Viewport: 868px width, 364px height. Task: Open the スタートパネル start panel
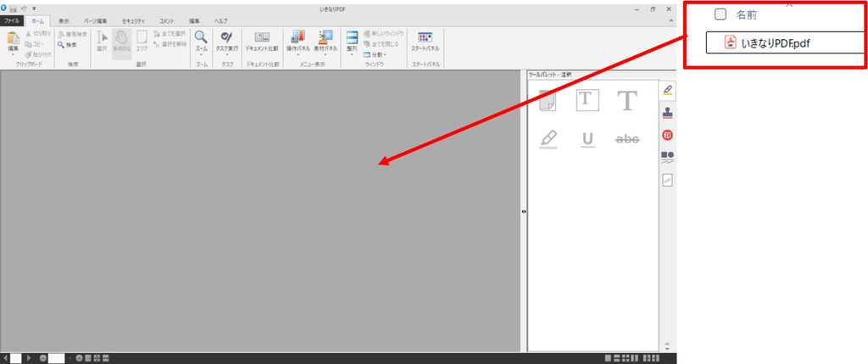[426, 42]
